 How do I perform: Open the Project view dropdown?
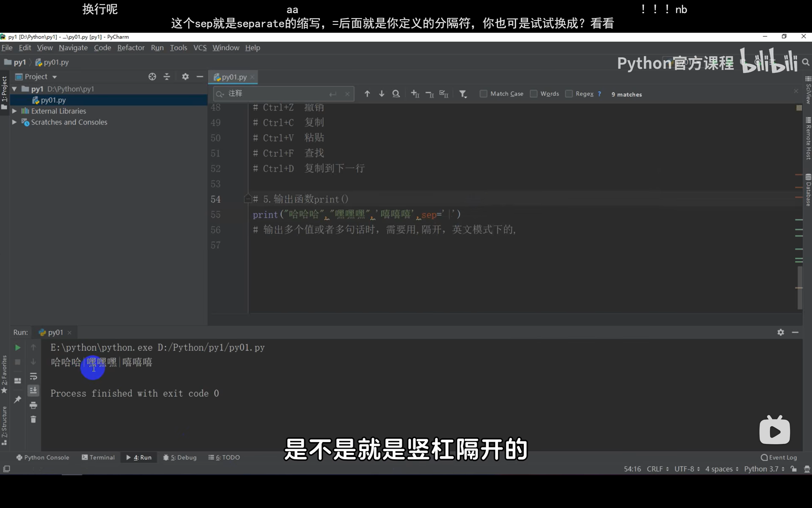(x=54, y=77)
